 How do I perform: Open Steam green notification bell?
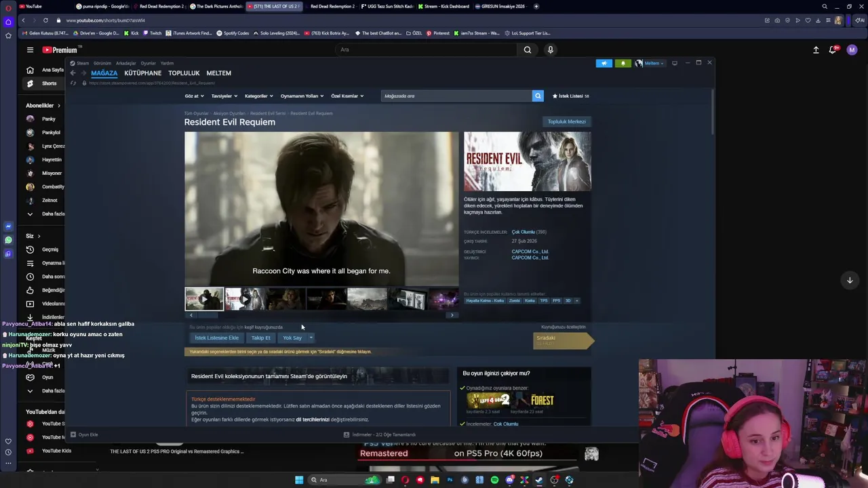coord(623,63)
